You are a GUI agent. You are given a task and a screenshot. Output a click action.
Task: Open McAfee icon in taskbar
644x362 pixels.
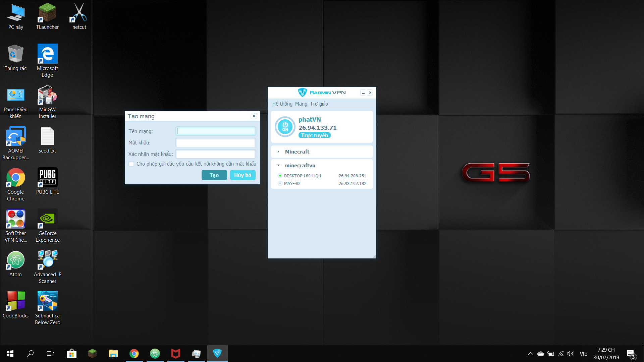[x=176, y=353]
